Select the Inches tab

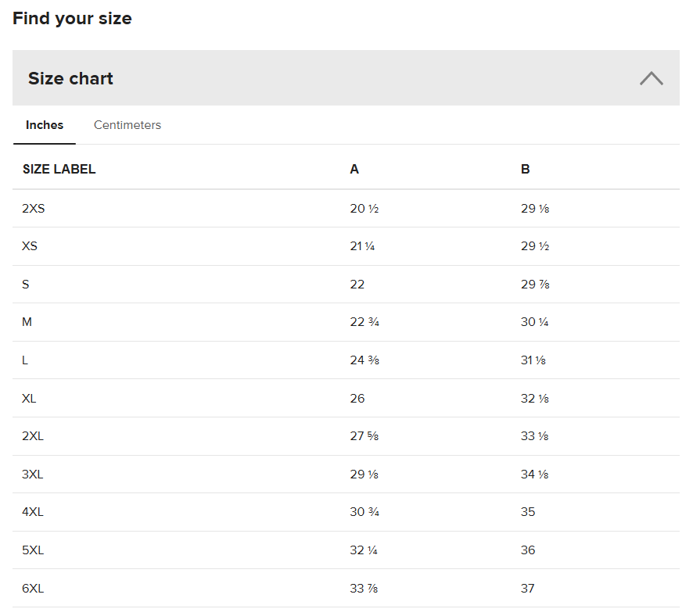tap(45, 125)
